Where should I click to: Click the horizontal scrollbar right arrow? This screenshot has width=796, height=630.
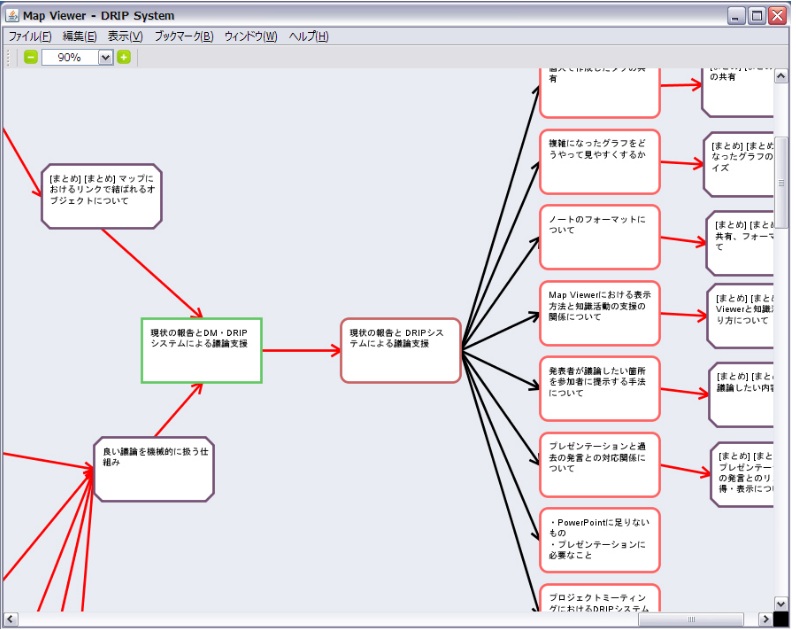(x=766, y=619)
